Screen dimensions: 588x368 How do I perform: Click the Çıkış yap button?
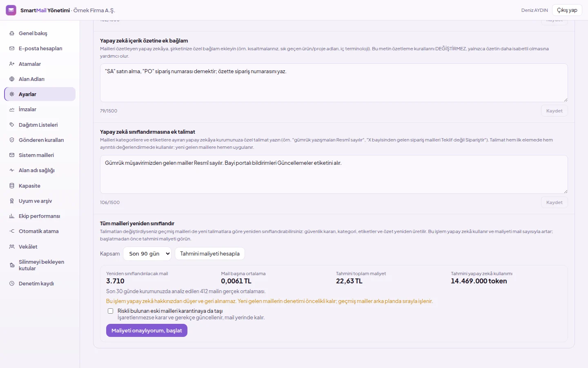point(567,10)
